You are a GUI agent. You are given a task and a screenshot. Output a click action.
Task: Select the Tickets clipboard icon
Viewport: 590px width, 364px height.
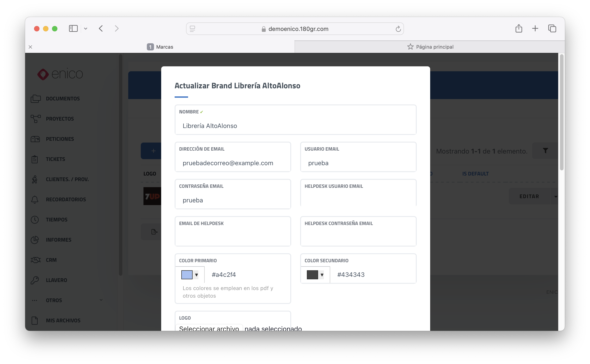click(35, 159)
